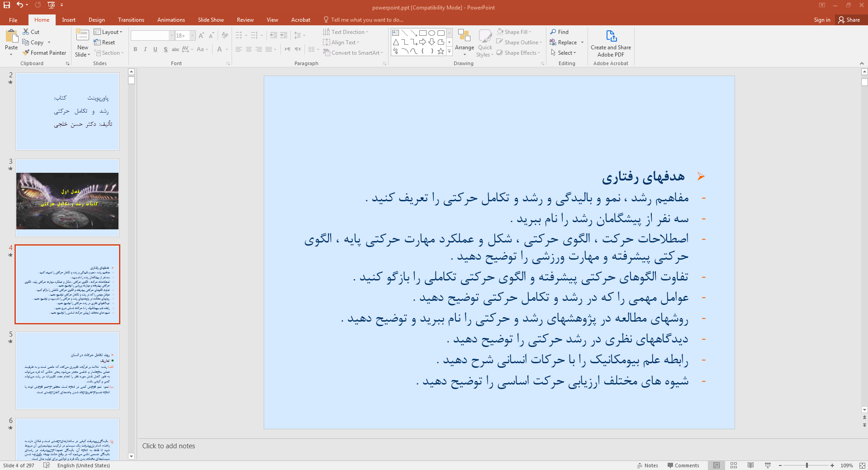Viewport: 868px width, 470px height.
Task: Toggle Align Left paragraph alignment
Action: point(239,49)
